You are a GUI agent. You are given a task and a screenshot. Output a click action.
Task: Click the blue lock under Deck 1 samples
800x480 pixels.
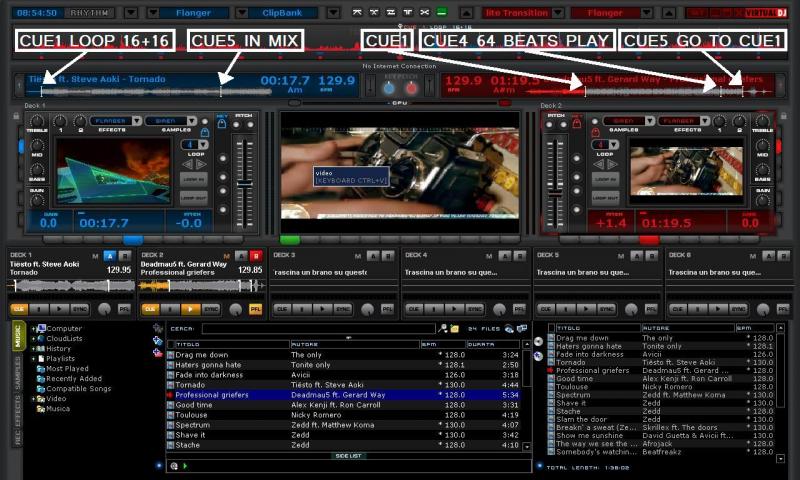205,133
